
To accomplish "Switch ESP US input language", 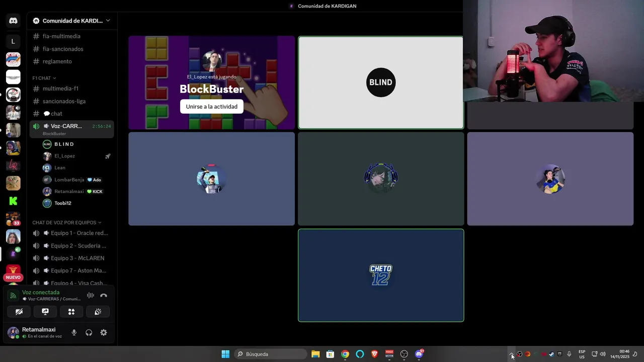I will (x=582, y=354).
